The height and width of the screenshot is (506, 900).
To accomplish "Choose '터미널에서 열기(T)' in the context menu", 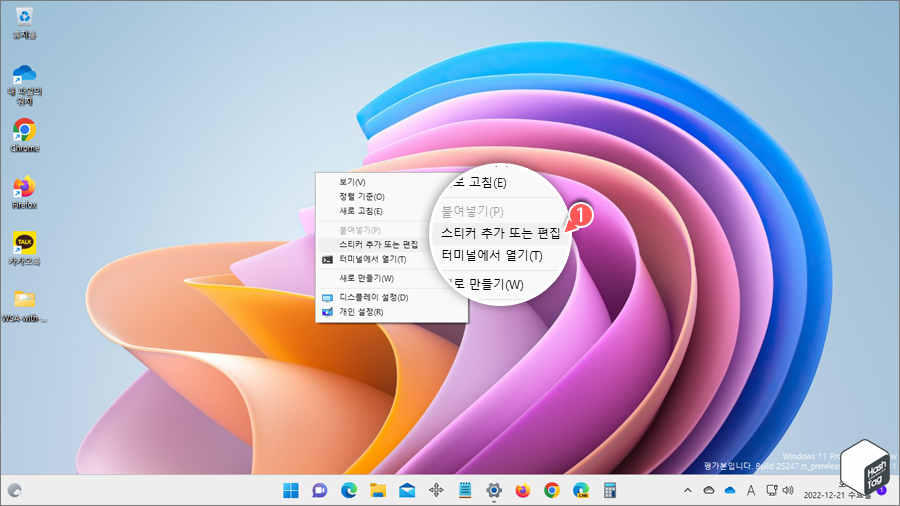I will coord(391,259).
